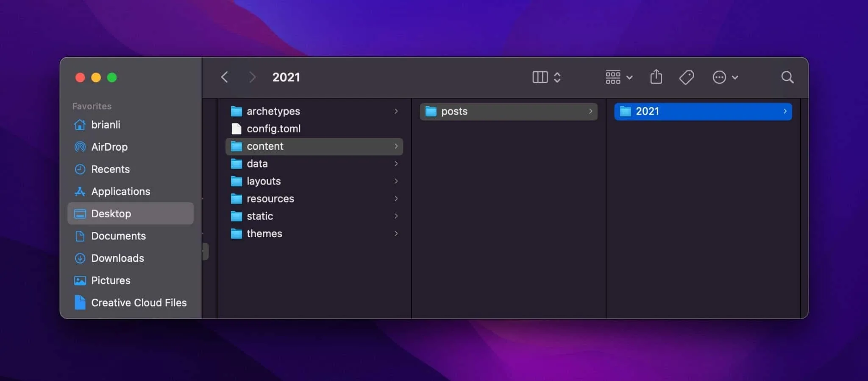The width and height of the screenshot is (868, 381).
Task: Expand the Group By dropdown arrow
Action: coord(629,78)
